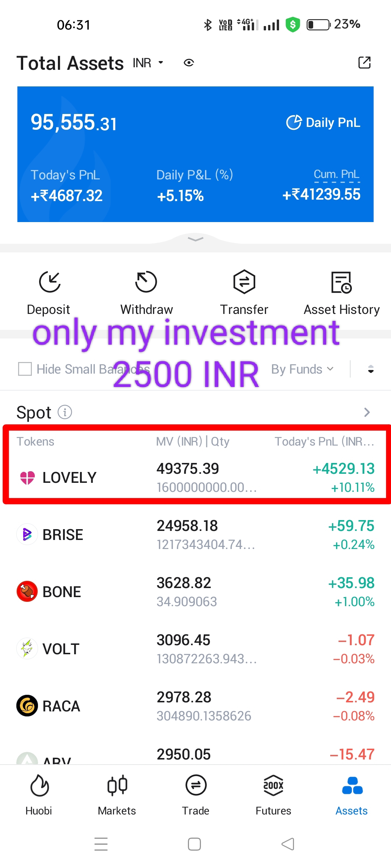Select the BRISE token row
The image size is (391, 868).
(195, 535)
